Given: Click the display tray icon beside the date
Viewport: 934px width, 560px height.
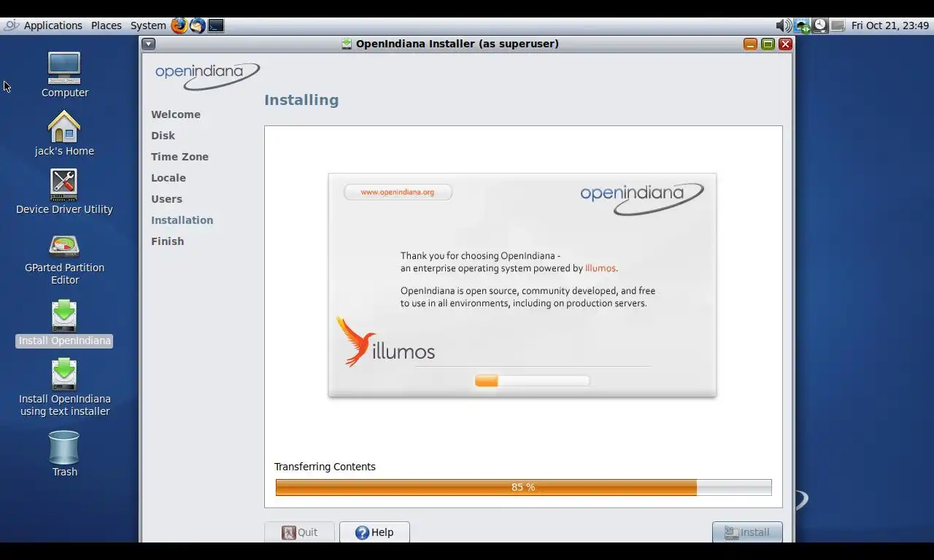Looking at the screenshot, I should click(x=838, y=26).
